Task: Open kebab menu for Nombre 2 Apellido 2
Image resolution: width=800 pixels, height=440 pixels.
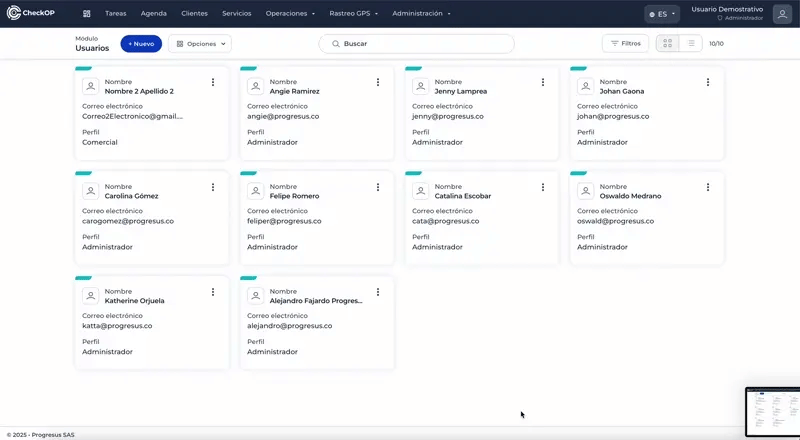Action: [x=213, y=82]
